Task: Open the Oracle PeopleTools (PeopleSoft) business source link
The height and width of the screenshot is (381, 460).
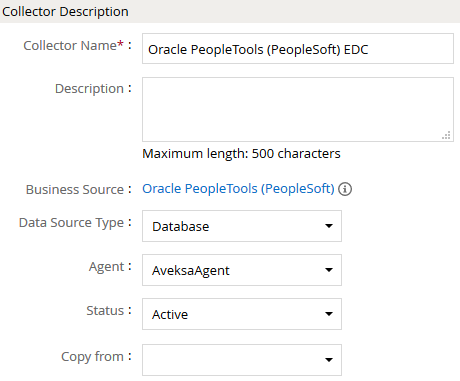Action: coord(238,189)
